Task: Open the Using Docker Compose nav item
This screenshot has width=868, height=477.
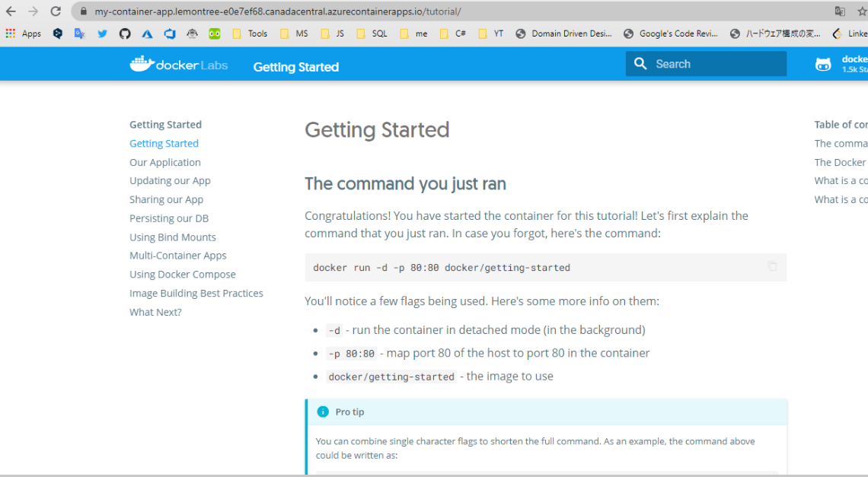Action: [x=183, y=275]
